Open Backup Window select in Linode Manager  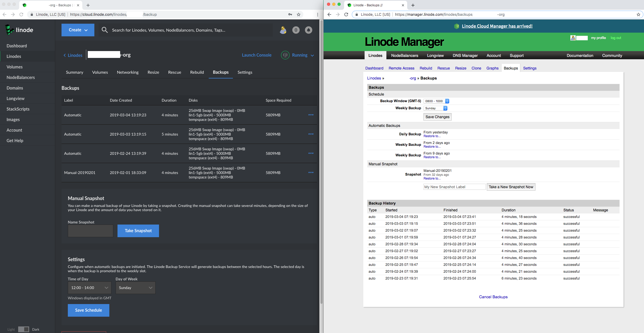click(x=436, y=101)
